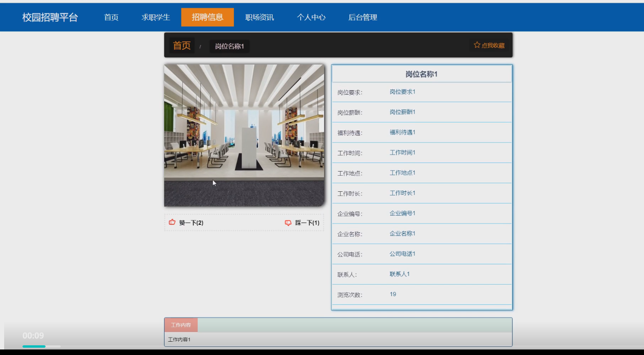
Task: Click the 福利待遇1 value
Action: [x=403, y=132]
